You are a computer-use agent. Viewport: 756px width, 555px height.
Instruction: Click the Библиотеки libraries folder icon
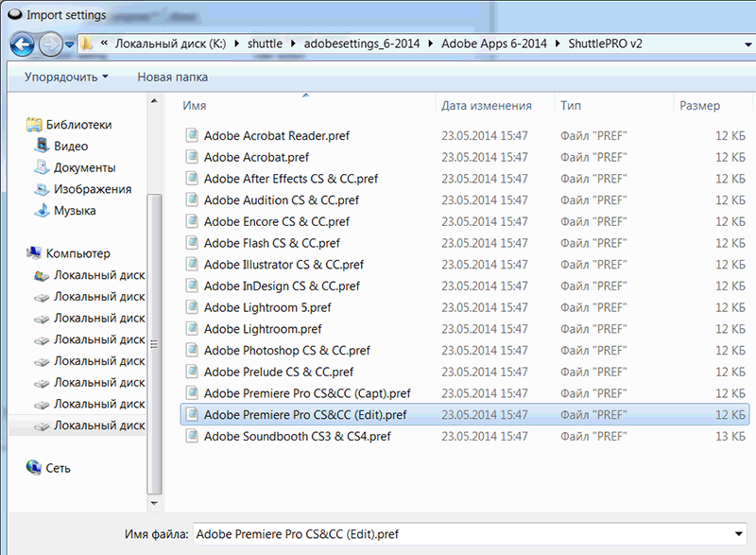(x=34, y=125)
